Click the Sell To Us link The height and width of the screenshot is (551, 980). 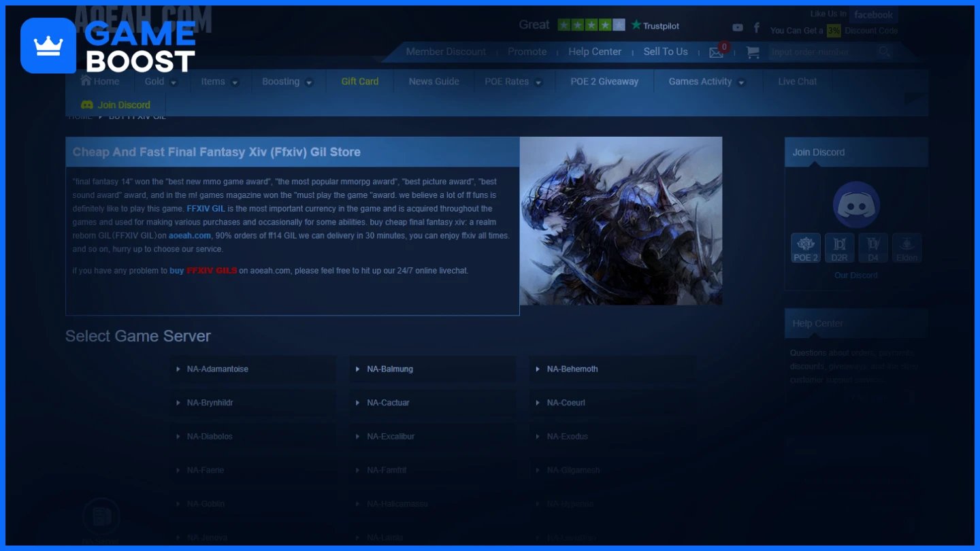(666, 52)
